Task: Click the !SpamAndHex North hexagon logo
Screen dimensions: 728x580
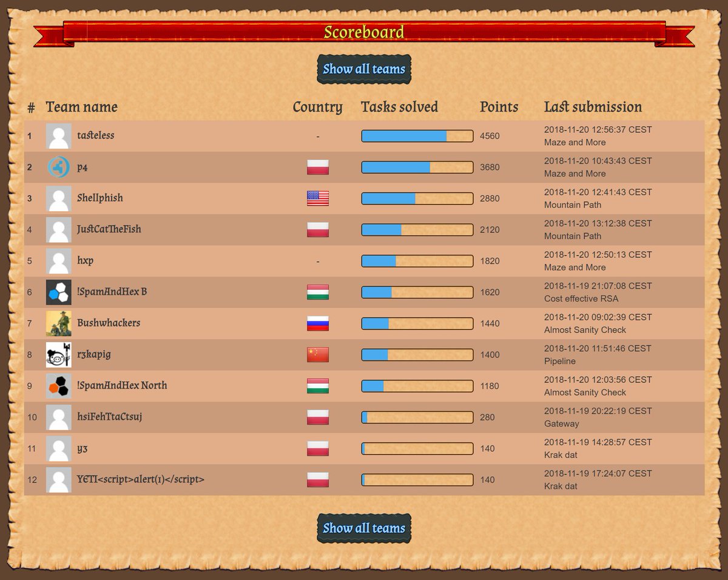Action: tap(59, 386)
